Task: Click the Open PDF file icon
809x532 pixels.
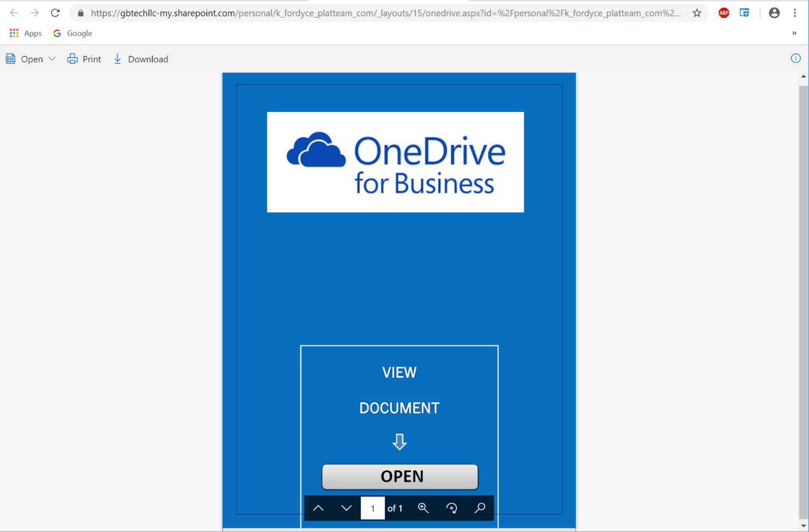Action: click(x=11, y=59)
